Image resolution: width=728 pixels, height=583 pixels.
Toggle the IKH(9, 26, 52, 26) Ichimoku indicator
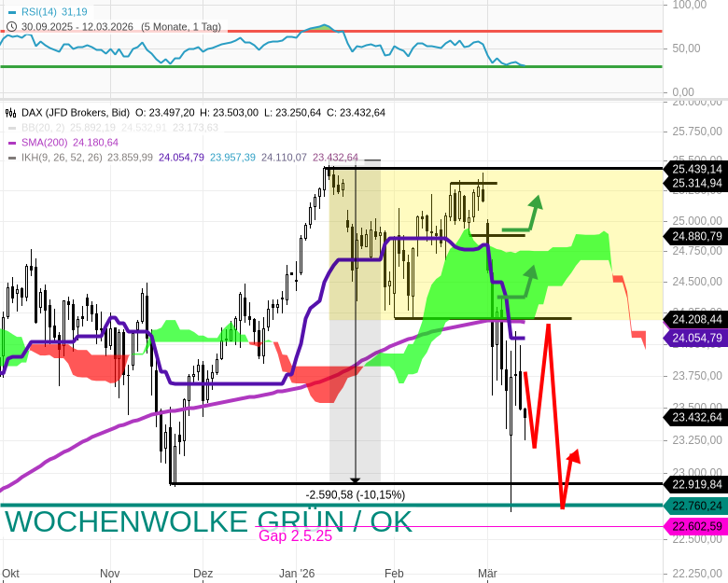point(62,158)
